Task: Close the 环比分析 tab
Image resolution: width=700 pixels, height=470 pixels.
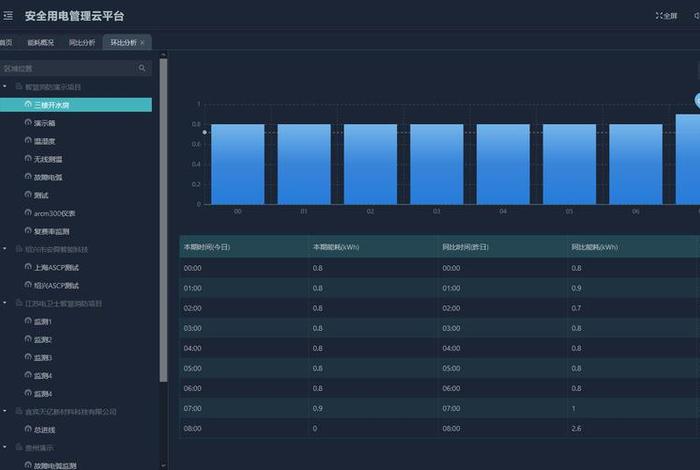Action: pyautogui.click(x=143, y=43)
